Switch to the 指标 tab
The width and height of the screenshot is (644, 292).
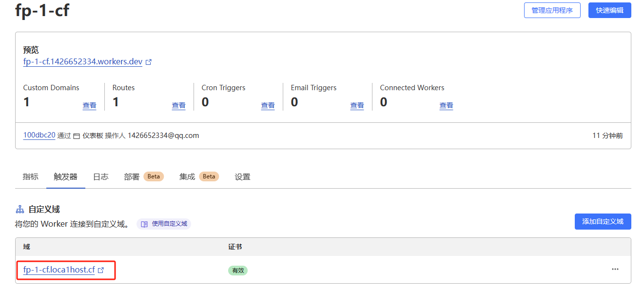(30, 176)
